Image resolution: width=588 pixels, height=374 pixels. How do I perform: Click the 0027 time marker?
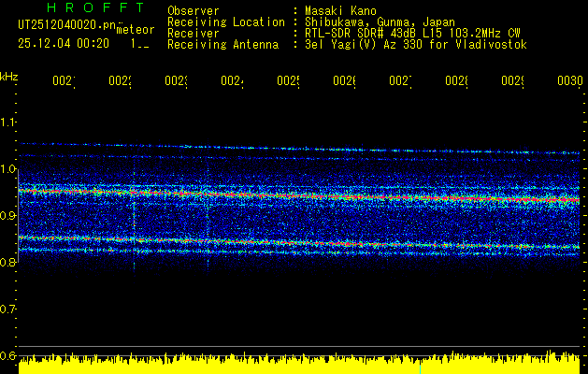pos(400,80)
